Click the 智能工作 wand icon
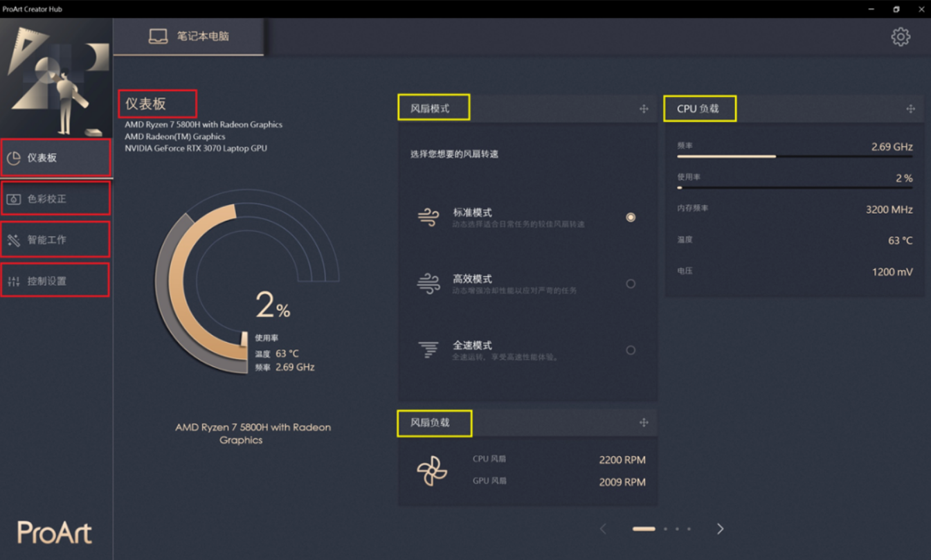This screenshot has height=560, width=931. point(14,240)
